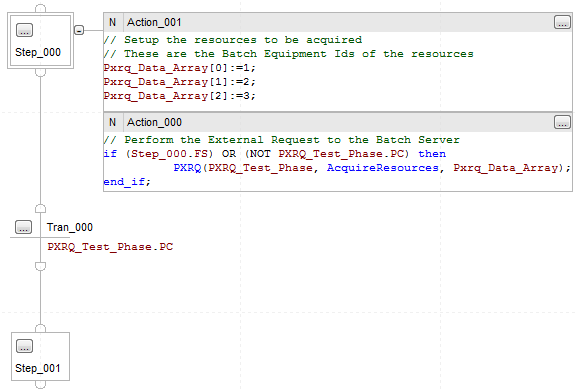Collapse the Step_000 actions with the minus box
The width and height of the screenshot is (578, 391).
click(x=79, y=30)
